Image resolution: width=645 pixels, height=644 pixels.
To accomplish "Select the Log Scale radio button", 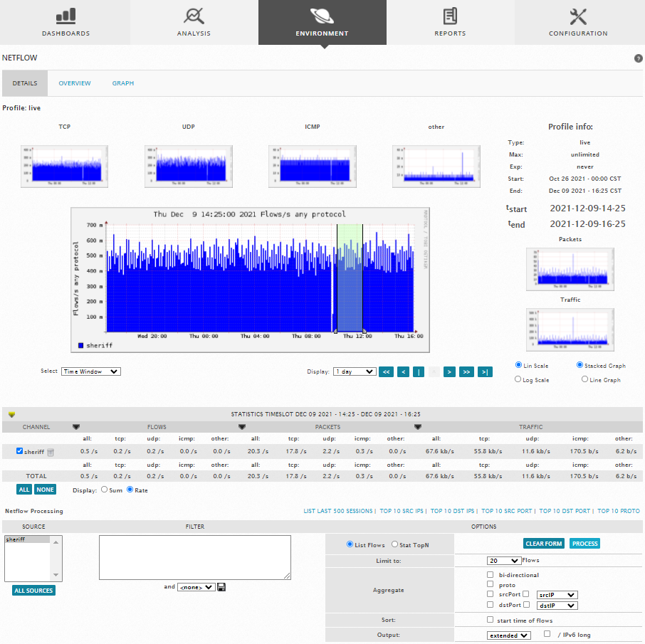I will click(518, 379).
